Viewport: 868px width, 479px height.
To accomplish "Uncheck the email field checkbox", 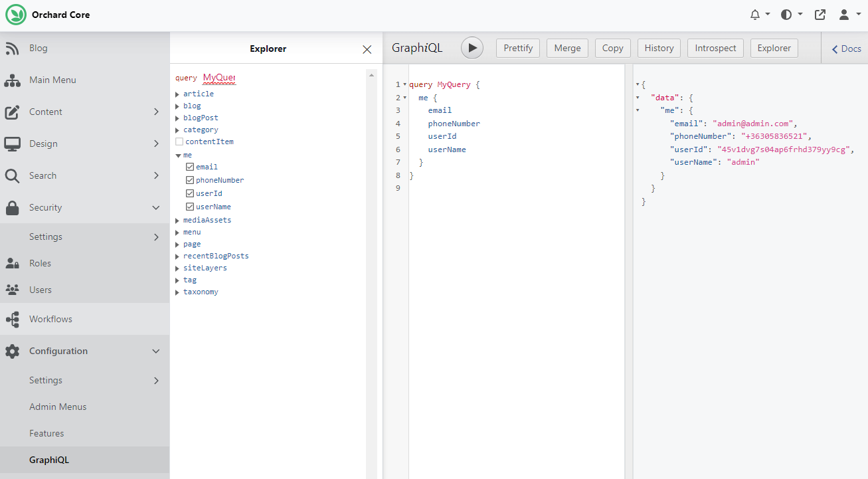I will 190,167.
